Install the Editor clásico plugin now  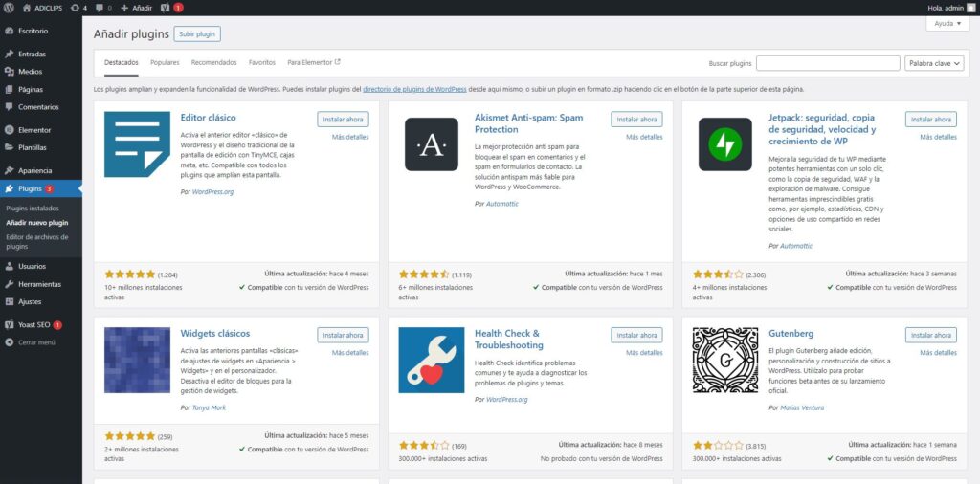(x=343, y=120)
